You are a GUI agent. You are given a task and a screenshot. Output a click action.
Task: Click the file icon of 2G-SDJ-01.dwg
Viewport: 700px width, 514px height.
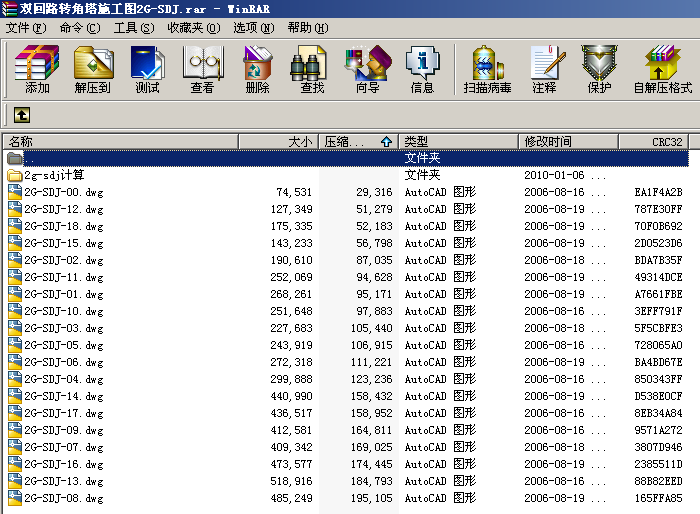point(15,294)
